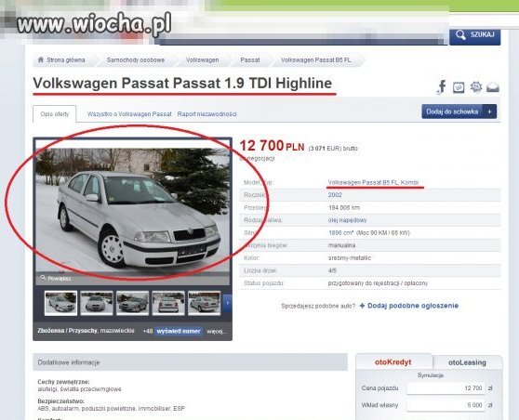Click the Wkład własny input field

click(446, 405)
